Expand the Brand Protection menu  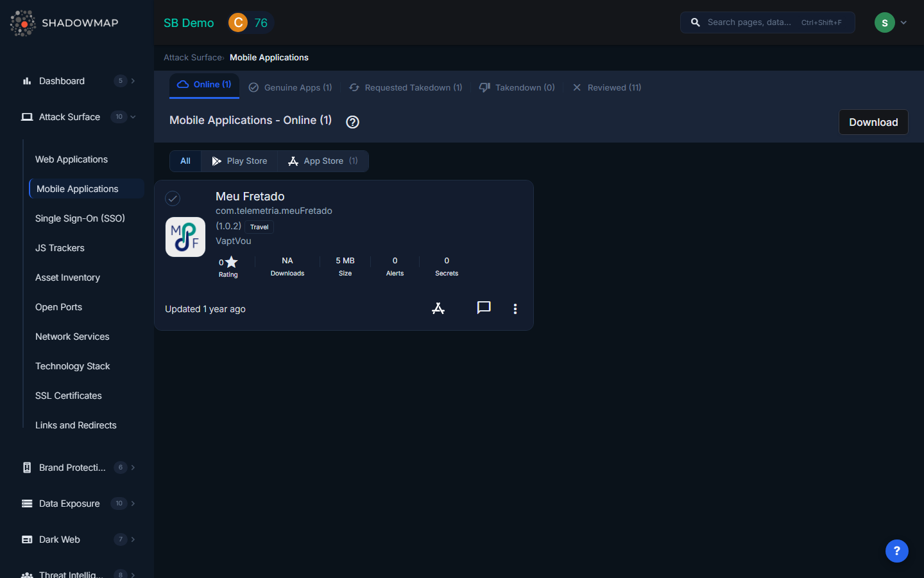(x=133, y=468)
